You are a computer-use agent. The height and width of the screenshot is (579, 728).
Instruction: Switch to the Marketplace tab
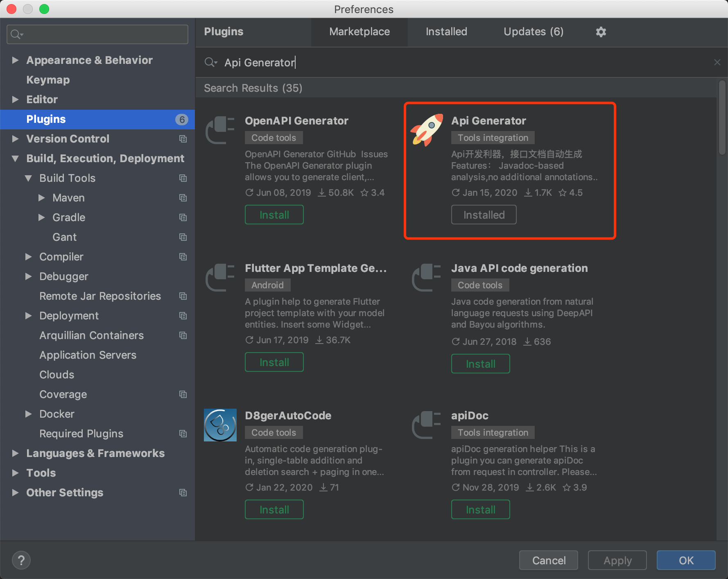(x=359, y=32)
